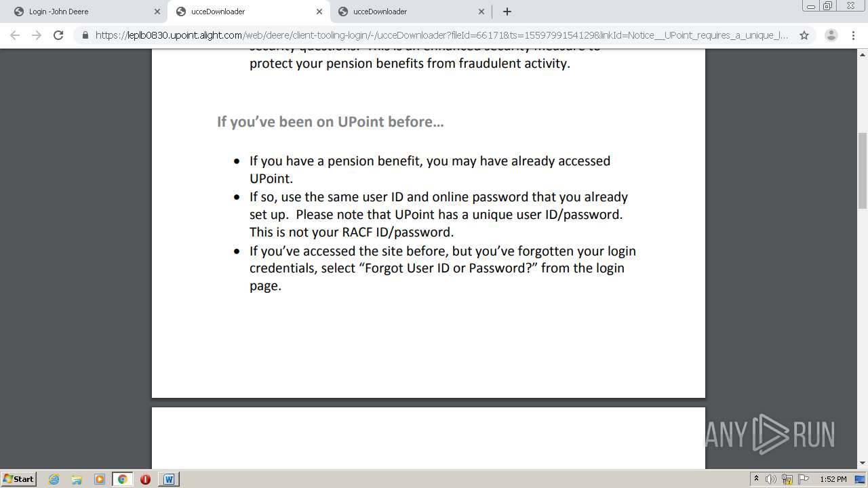Open the Microsoft Word taskbar icon
Image resolution: width=868 pixels, height=488 pixels.
click(169, 479)
